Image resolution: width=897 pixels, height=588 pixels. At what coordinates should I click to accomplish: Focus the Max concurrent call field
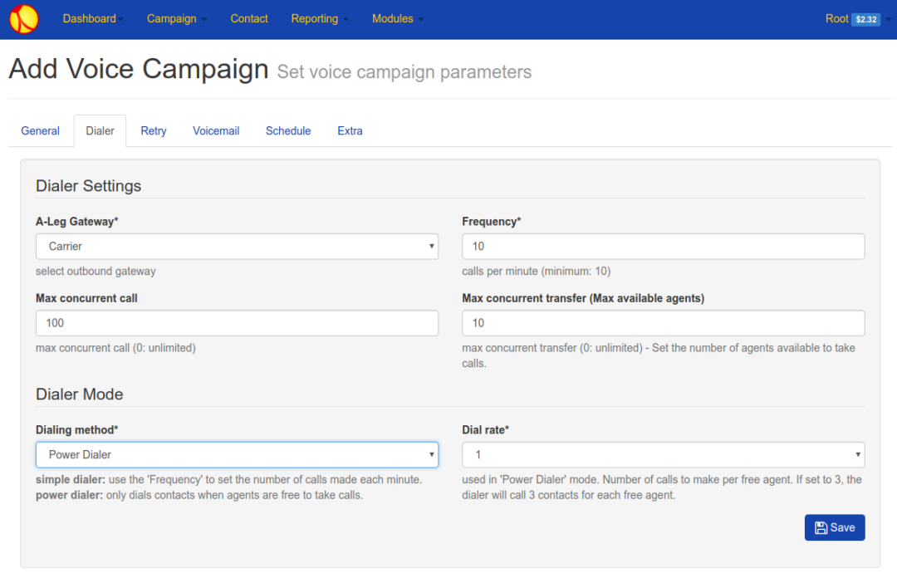point(237,323)
